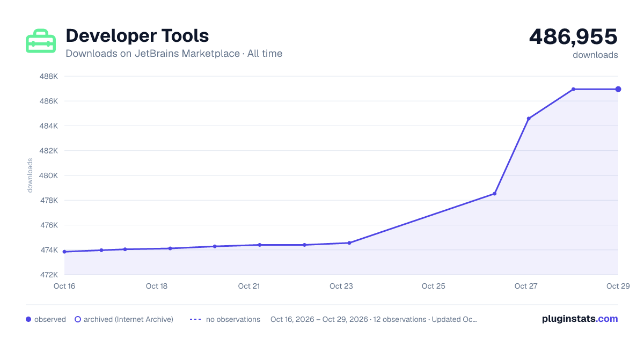644x338 pixels.
Task: Select the data point above Oct 18
Action: tap(170, 248)
